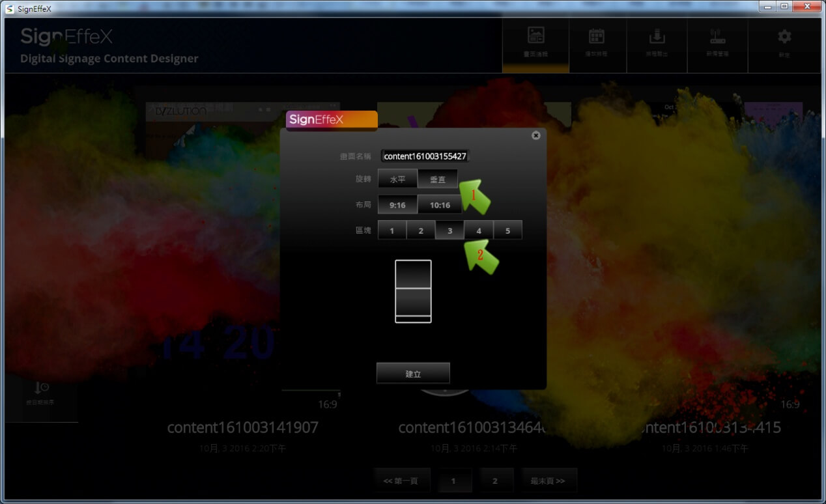Go to page 2 of content list

click(x=495, y=481)
